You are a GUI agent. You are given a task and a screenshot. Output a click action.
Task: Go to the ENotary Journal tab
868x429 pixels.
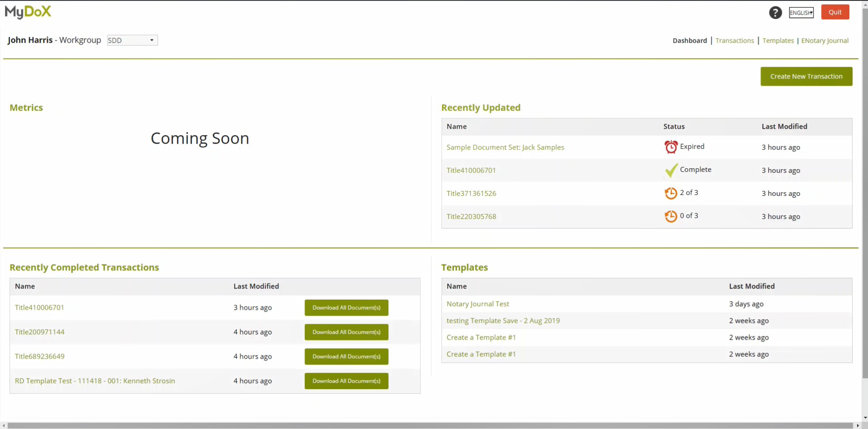click(x=824, y=41)
